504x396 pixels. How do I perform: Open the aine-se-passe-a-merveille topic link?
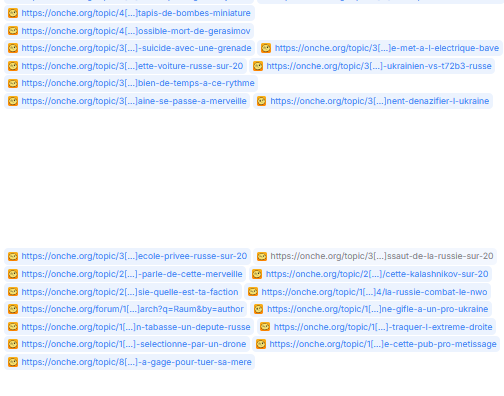click(x=134, y=101)
